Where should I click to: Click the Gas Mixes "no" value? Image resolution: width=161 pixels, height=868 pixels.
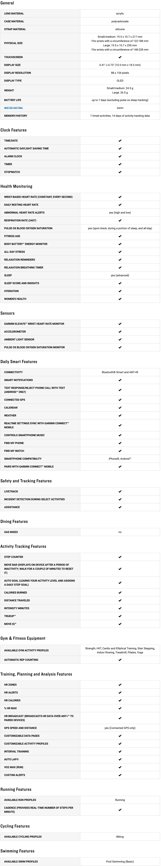120,532
